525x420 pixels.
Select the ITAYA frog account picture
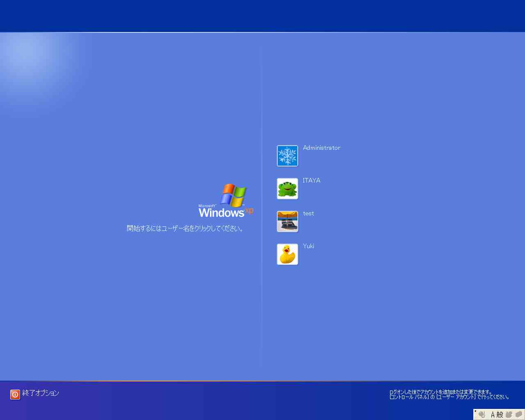[x=287, y=189]
